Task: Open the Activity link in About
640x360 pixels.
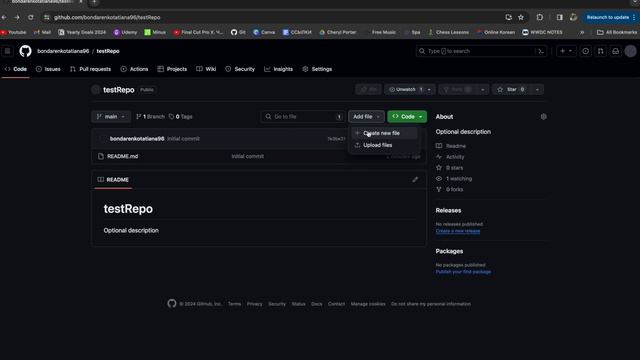Action: [x=455, y=157]
